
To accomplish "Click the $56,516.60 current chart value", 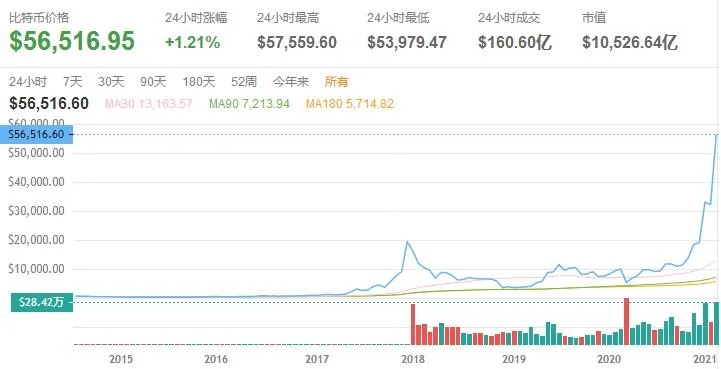I will [49, 104].
